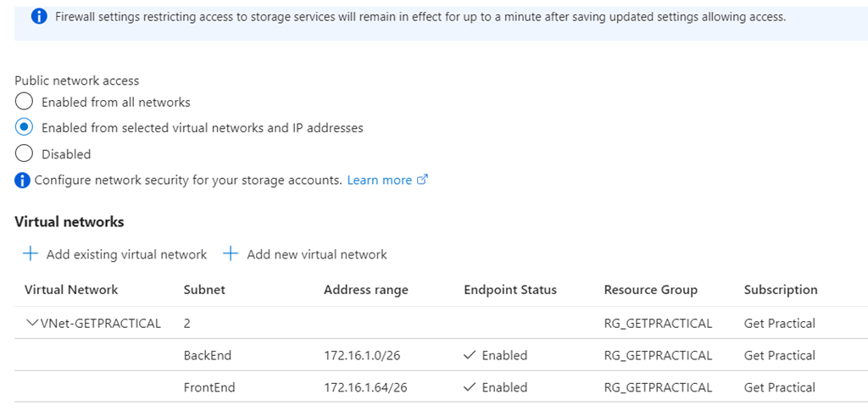
Task: Click the Virtual Network column header
Action: coord(71,290)
